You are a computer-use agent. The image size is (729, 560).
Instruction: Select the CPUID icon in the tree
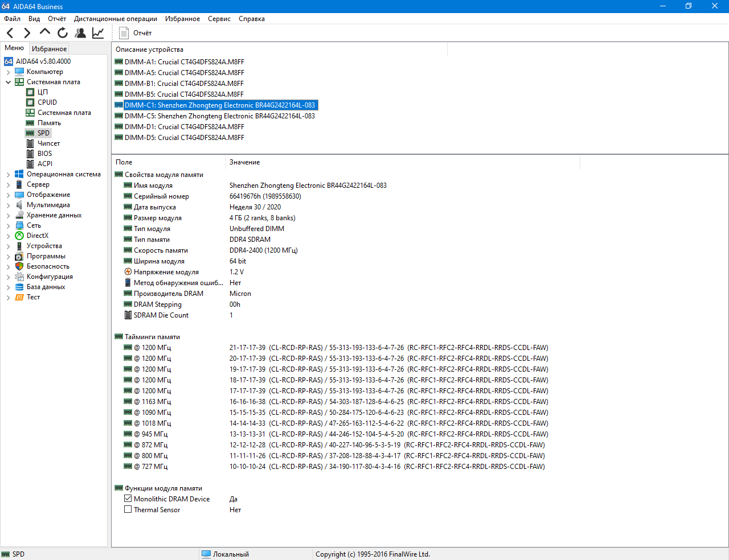tap(30, 102)
